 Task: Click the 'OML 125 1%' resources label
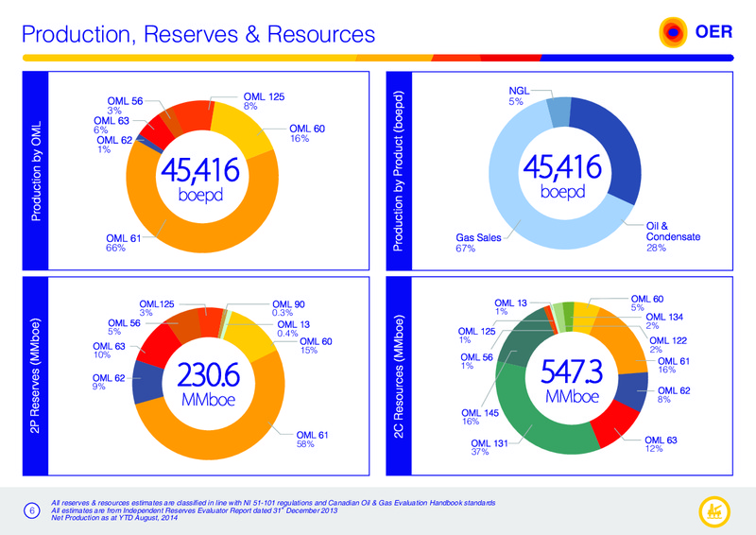point(476,336)
